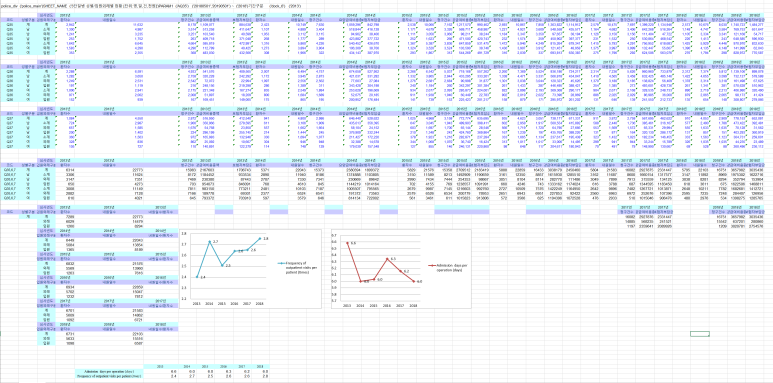This screenshot has height=383, width=773.
Task: Select the 'Admission days per operation (days)' summary row label cell
Action: pos(109,372)
